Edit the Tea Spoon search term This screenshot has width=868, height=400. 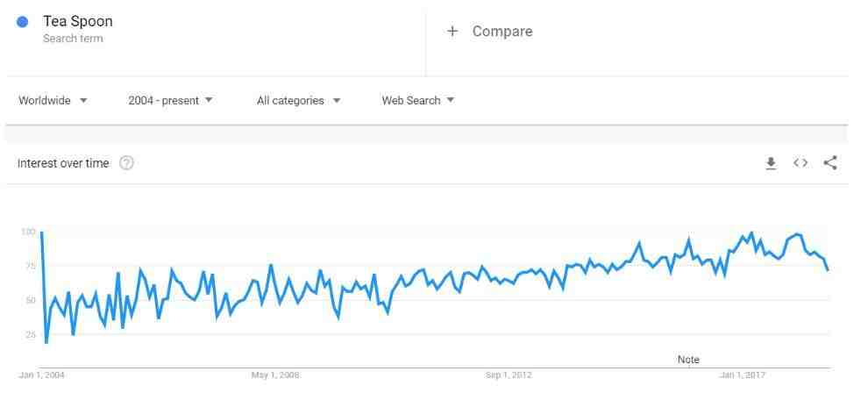pyautogui.click(x=78, y=21)
